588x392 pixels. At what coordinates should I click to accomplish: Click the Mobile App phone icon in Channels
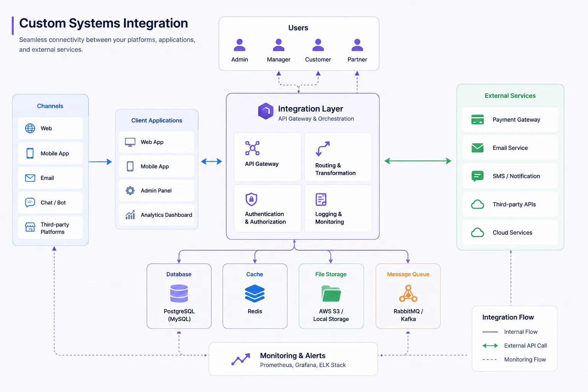30,153
